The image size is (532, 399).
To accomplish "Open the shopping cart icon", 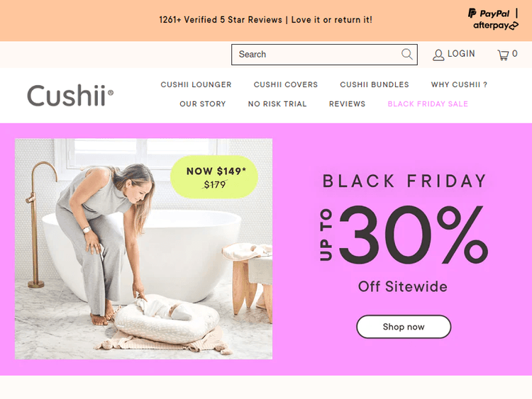I will pos(503,55).
